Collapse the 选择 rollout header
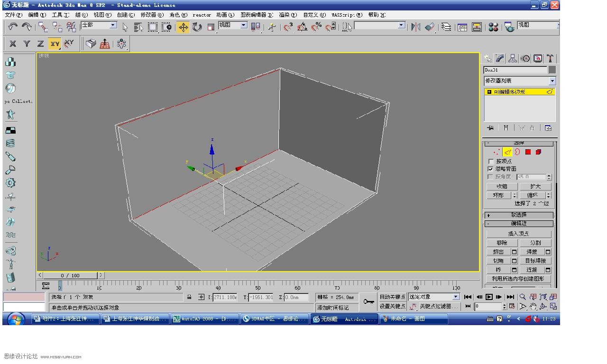This screenshot has height=364, width=607. [x=519, y=143]
